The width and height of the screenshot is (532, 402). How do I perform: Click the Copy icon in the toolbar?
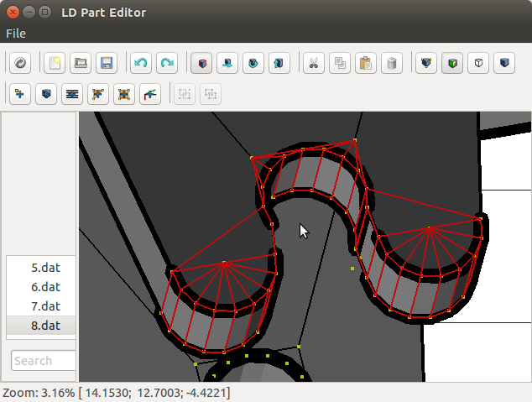(x=339, y=63)
